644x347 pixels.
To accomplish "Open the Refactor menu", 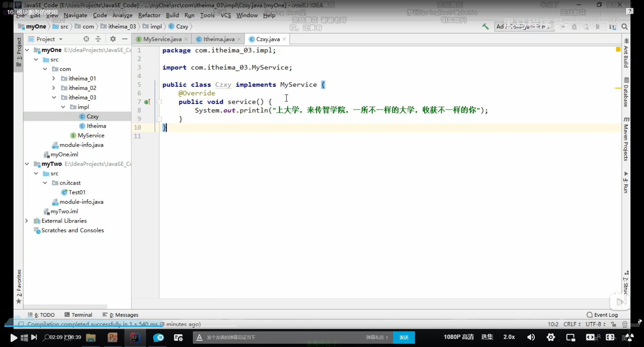I will [x=149, y=15].
